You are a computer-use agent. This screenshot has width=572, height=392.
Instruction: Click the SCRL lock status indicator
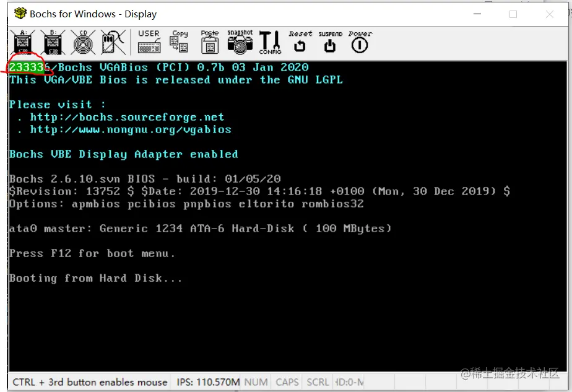point(318,381)
